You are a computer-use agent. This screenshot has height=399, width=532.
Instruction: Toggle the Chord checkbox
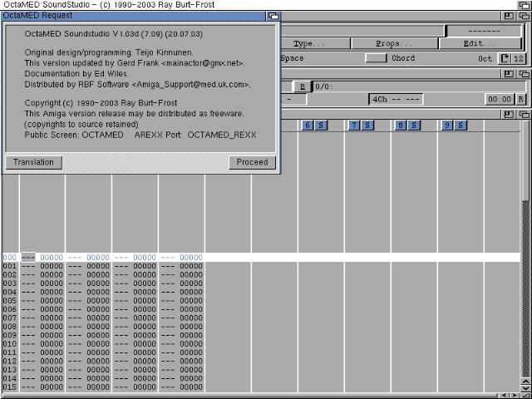376,58
